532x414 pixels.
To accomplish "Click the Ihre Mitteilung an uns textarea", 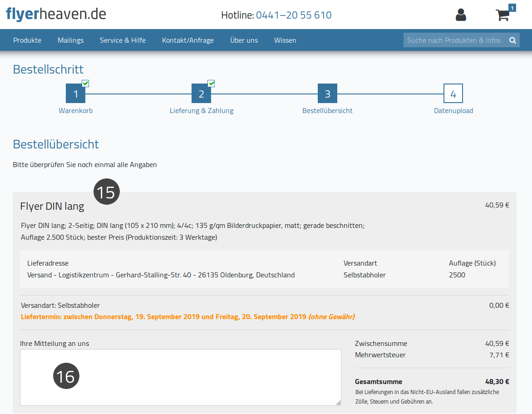I will 181,377.
